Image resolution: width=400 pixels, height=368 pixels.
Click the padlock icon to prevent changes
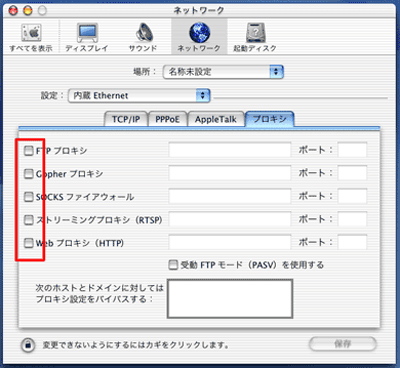[x=28, y=345]
